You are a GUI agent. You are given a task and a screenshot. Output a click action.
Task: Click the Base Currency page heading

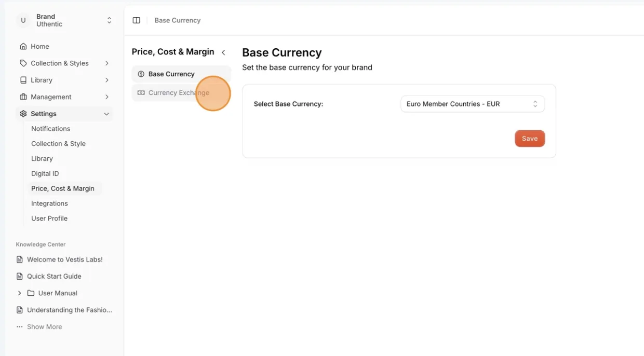[282, 52]
